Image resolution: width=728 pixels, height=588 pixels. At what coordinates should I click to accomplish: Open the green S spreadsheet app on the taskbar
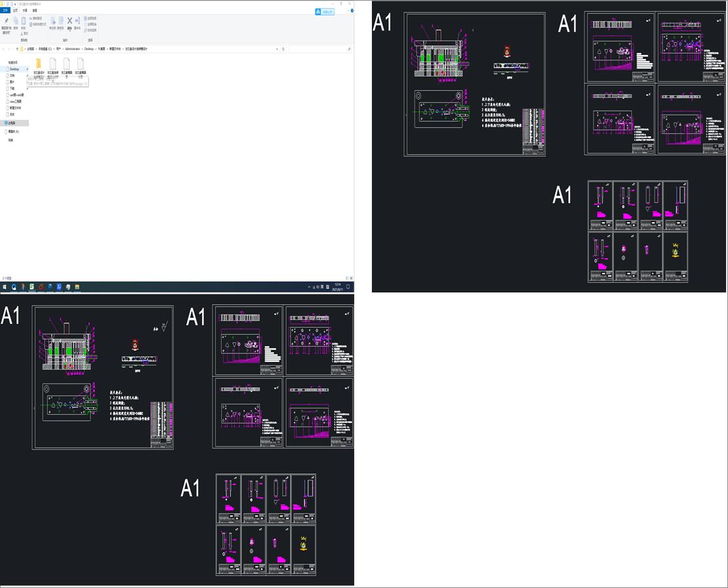[31, 287]
